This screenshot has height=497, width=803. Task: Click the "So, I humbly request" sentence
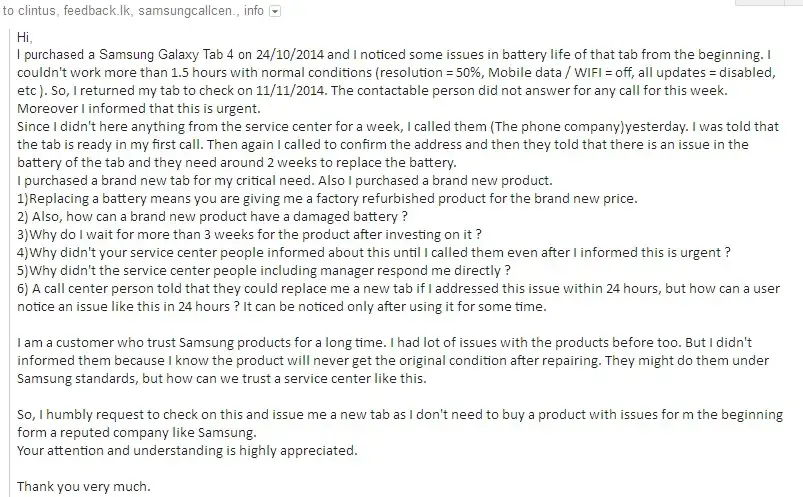(x=400, y=416)
